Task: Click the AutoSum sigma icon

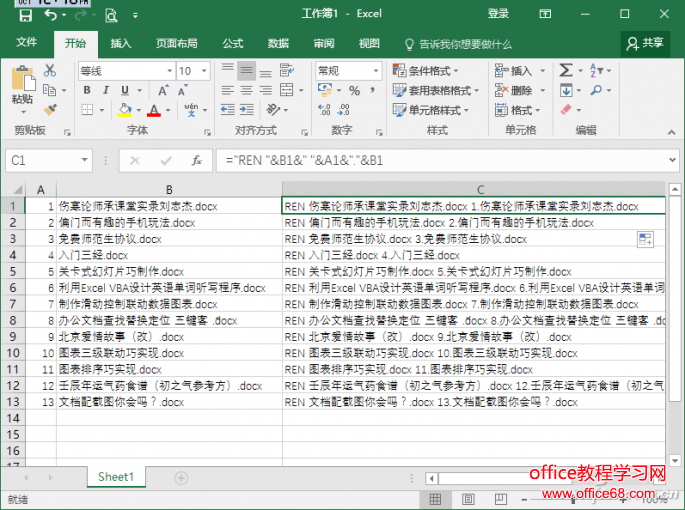Action: (566, 71)
